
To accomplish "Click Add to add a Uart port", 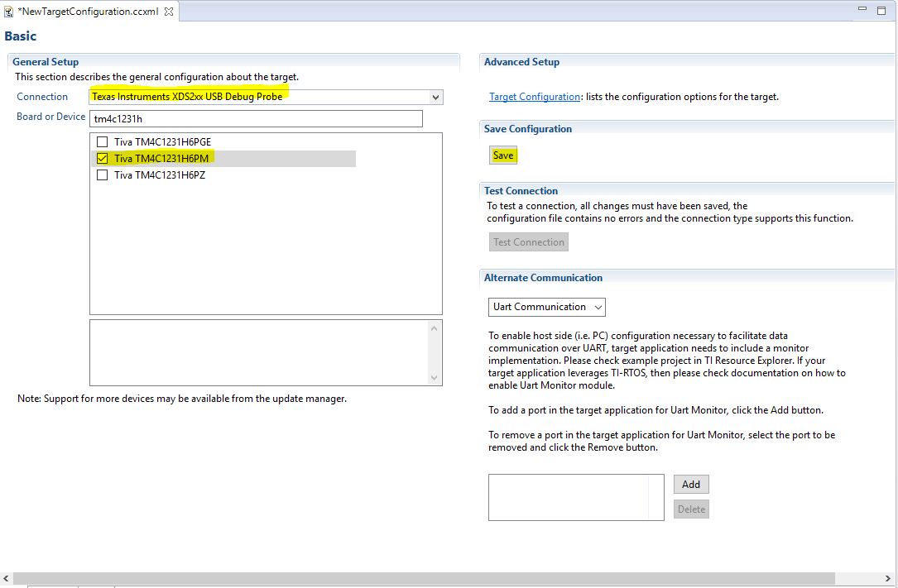I will [x=691, y=485].
